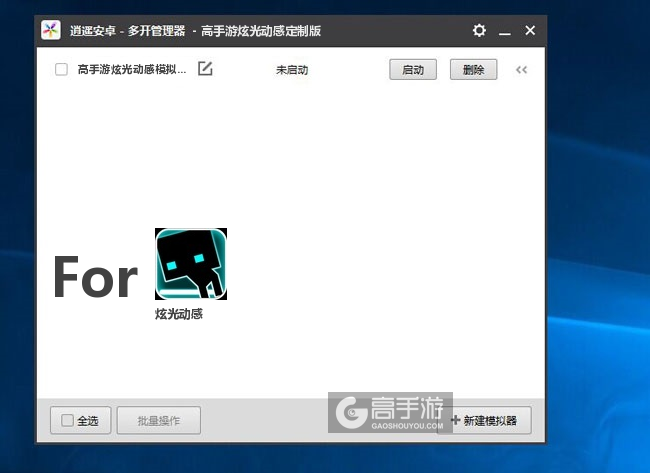
Task: Open settings via the gear icon
Action: (479, 30)
